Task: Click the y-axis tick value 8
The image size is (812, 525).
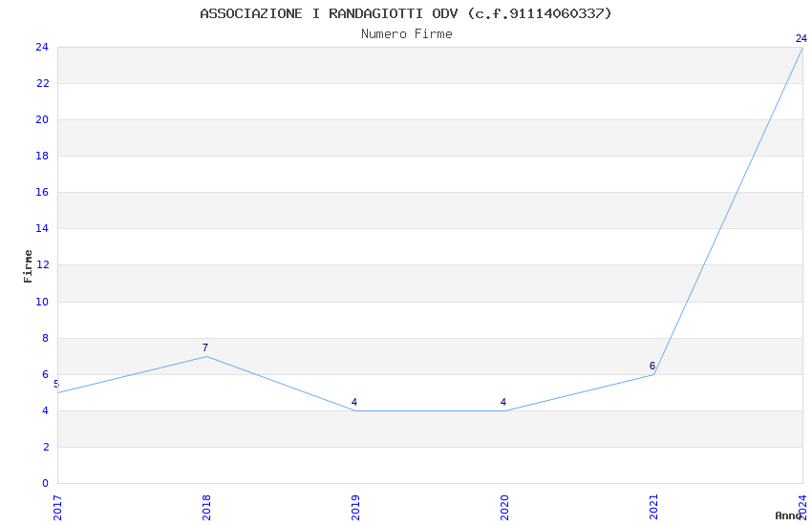Action: pyautogui.click(x=46, y=338)
